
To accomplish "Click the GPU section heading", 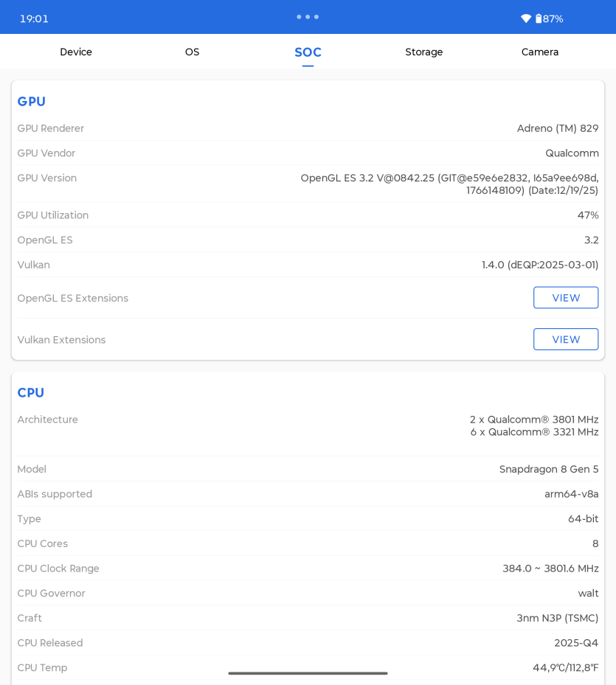I will 32,101.
